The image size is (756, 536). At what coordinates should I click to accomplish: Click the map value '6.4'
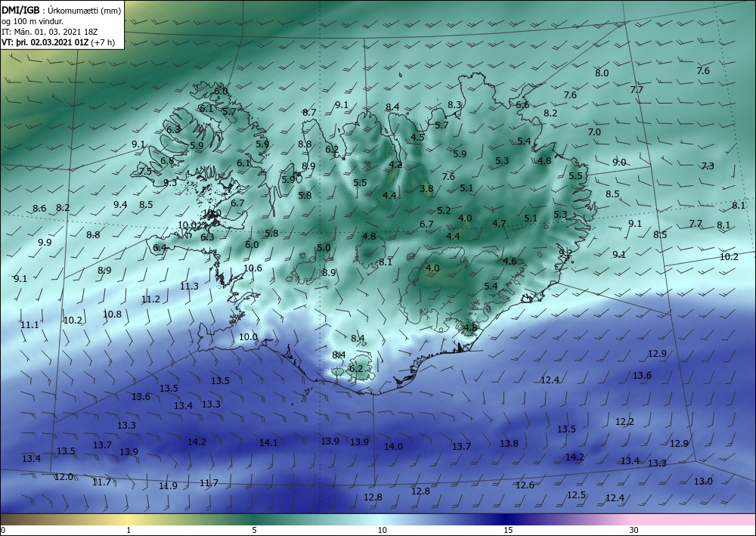click(160, 248)
